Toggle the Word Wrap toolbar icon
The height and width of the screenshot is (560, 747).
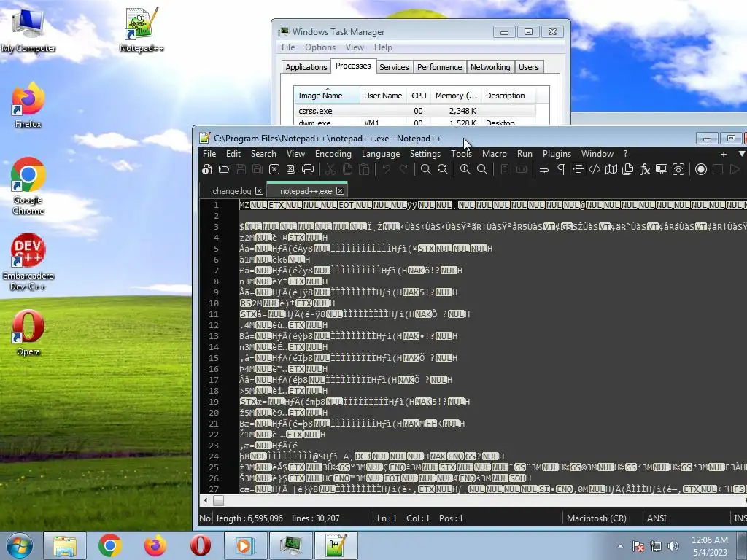pos(543,169)
